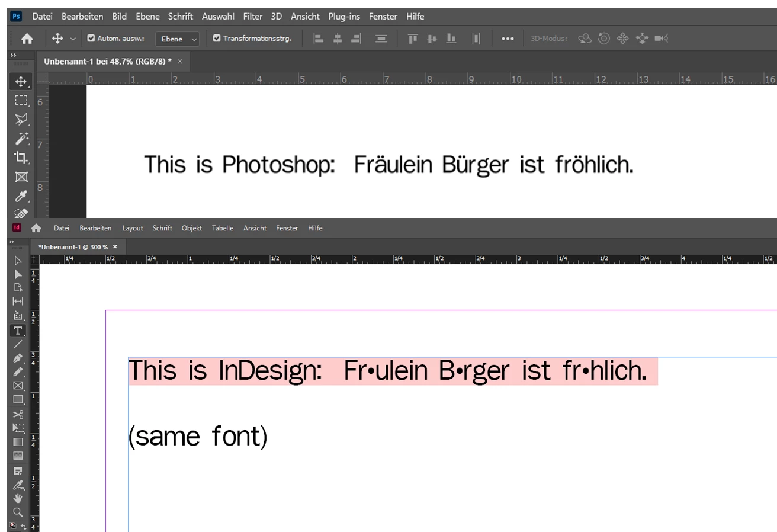The height and width of the screenshot is (532, 777).
Task: Click Align top edges icon in Photoshop
Action: click(x=413, y=39)
